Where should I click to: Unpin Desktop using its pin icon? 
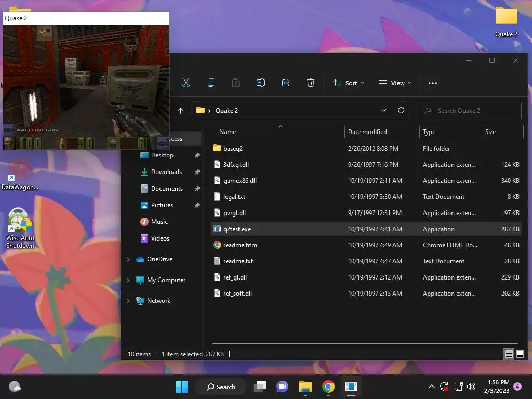[197, 155]
